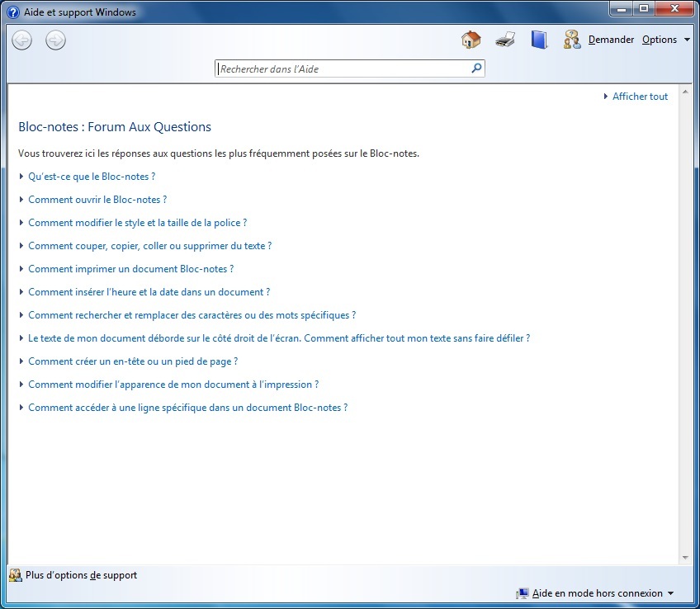Expand question about inserting heure and date
Image resolution: width=700 pixels, height=609 pixels.
149,292
